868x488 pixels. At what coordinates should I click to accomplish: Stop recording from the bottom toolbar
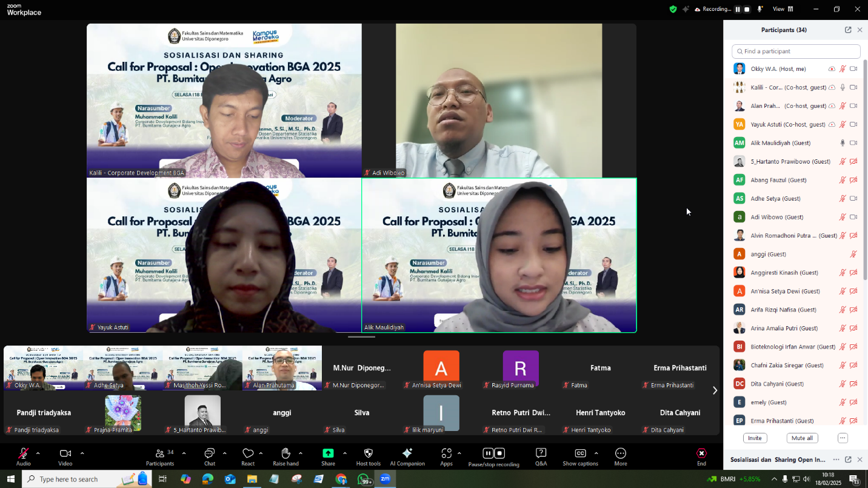coord(499,453)
